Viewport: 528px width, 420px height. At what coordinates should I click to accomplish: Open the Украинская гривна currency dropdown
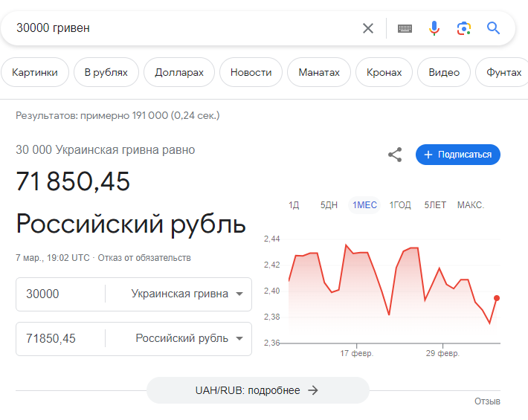pos(187,294)
